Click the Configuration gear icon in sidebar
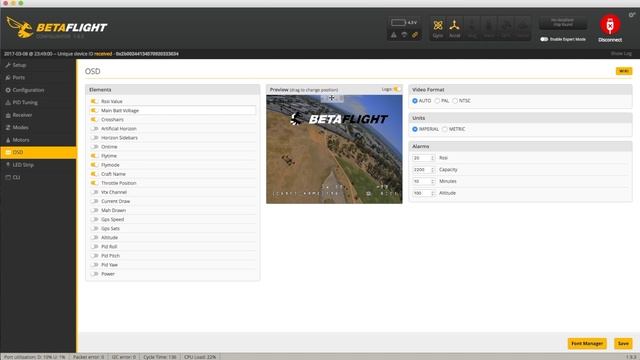 pyautogui.click(x=8, y=90)
